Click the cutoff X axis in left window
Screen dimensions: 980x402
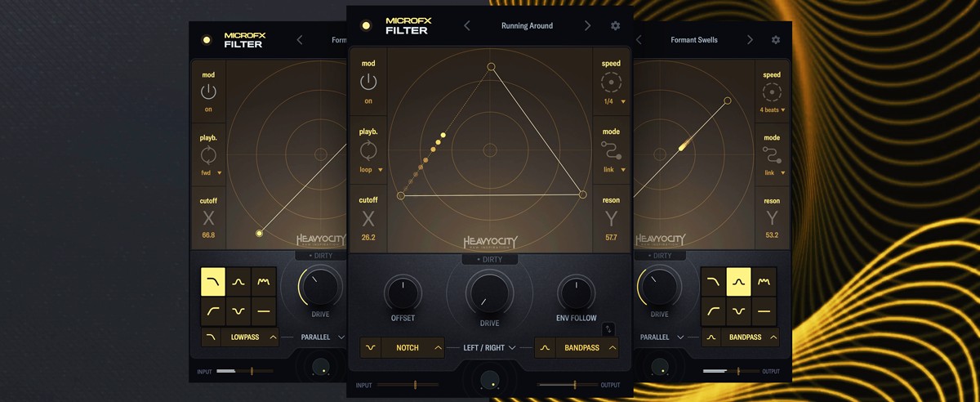click(x=208, y=218)
